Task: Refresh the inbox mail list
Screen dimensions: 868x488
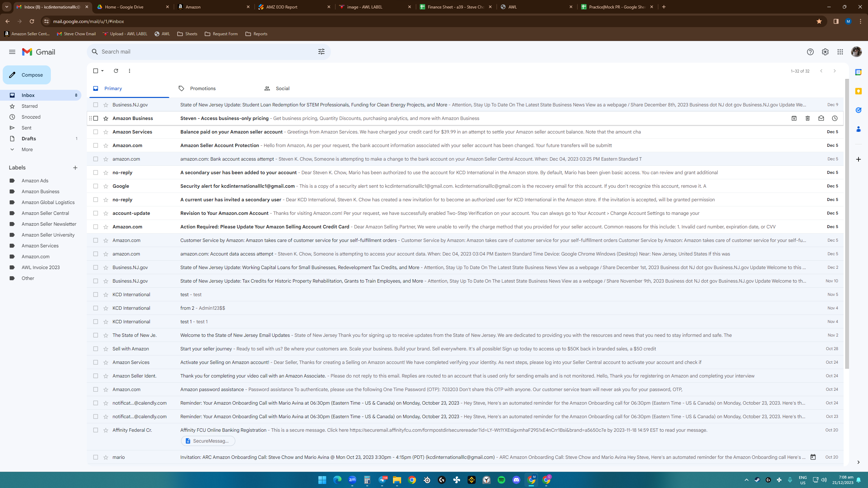Action: pyautogui.click(x=116, y=71)
